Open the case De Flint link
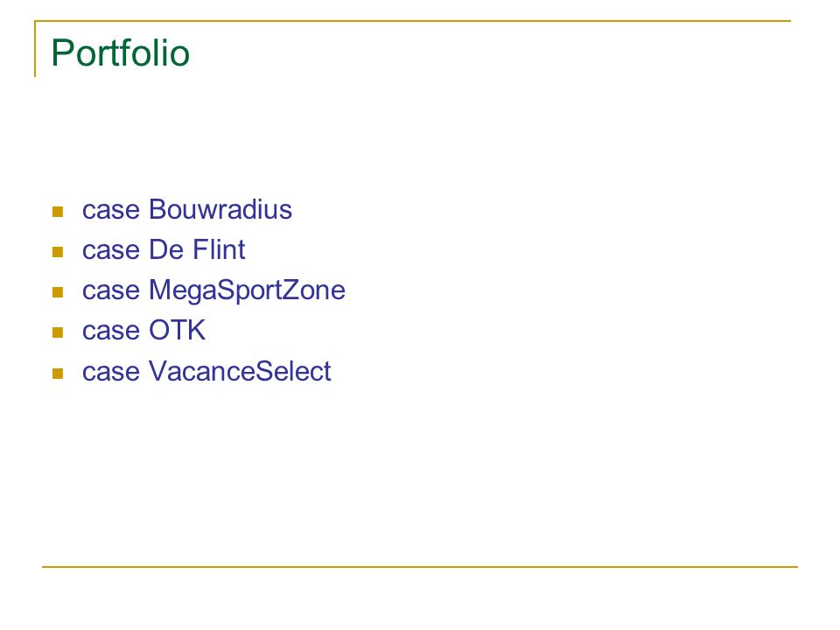This screenshot has height=630, width=840. [x=164, y=249]
